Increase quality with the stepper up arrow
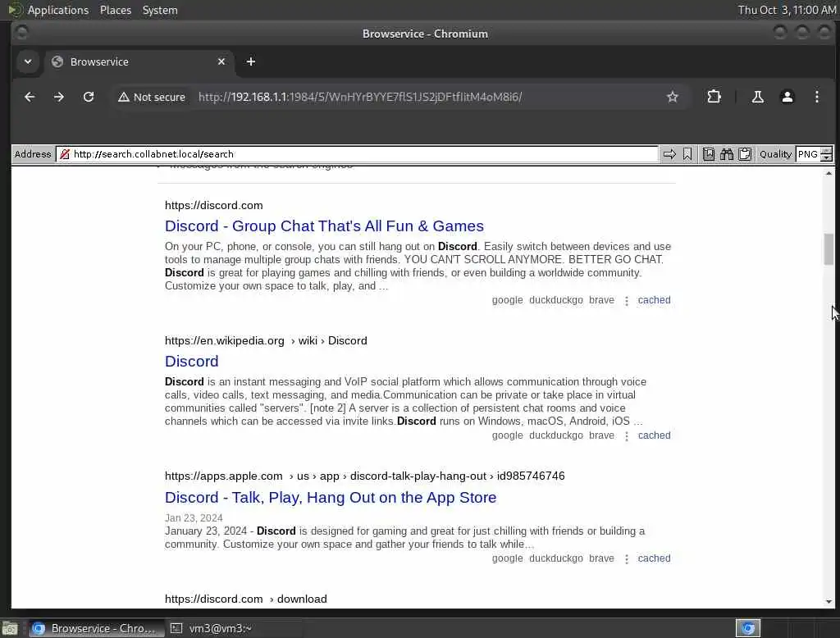840x638 pixels. 827,151
